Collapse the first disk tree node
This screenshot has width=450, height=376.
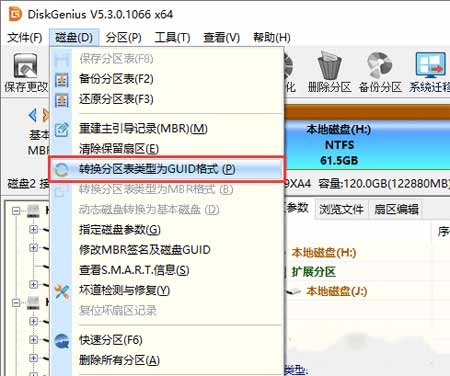pos(16,211)
